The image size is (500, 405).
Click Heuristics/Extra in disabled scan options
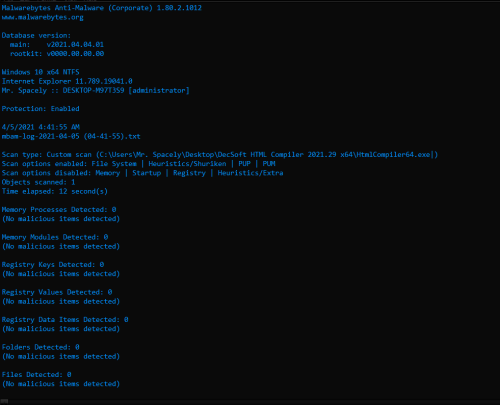(250, 173)
